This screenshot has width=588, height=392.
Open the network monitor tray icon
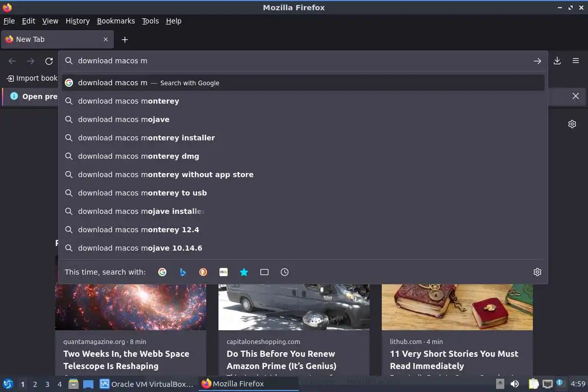(x=548, y=384)
